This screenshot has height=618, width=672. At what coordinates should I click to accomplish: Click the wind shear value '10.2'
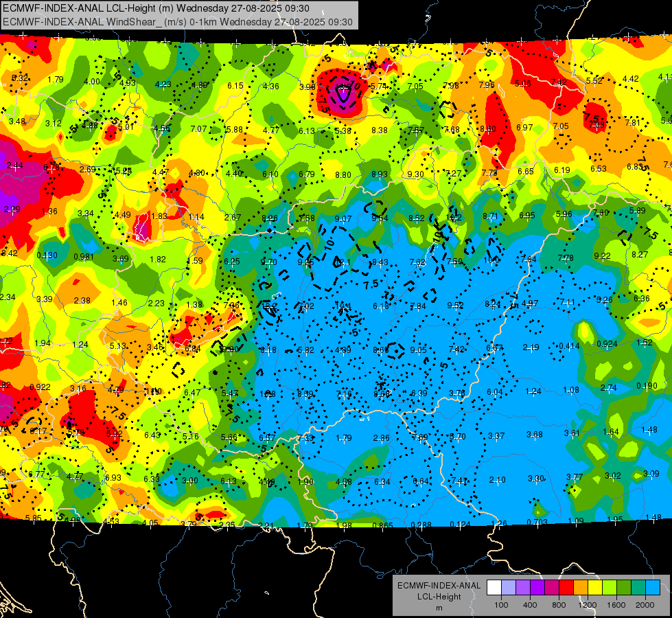coord(454,218)
